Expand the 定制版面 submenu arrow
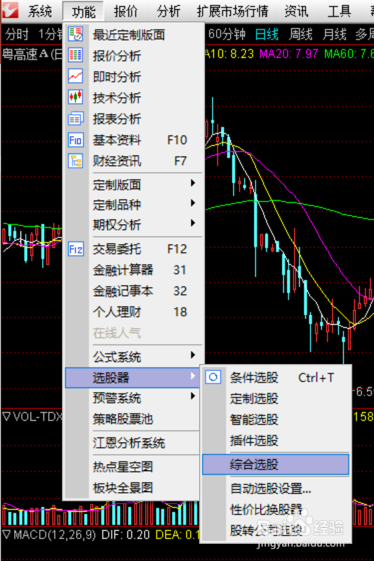Image resolution: width=374 pixels, height=561 pixels. [x=193, y=183]
